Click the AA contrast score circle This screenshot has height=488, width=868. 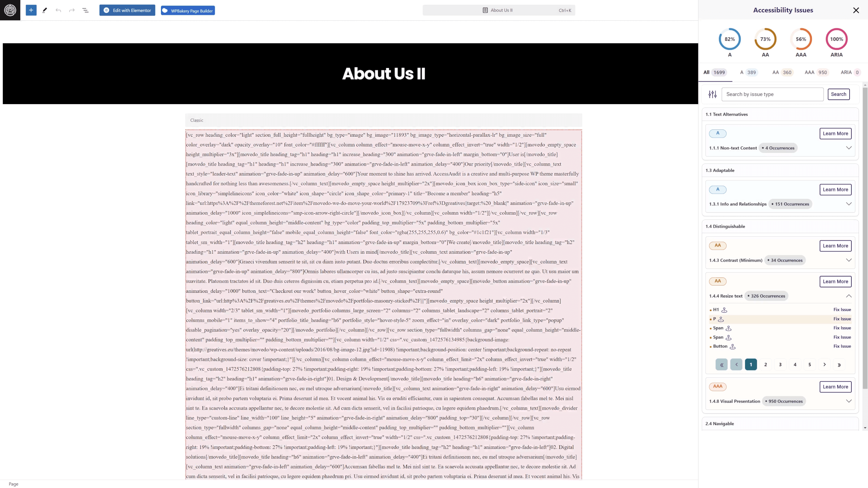(765, 39)
